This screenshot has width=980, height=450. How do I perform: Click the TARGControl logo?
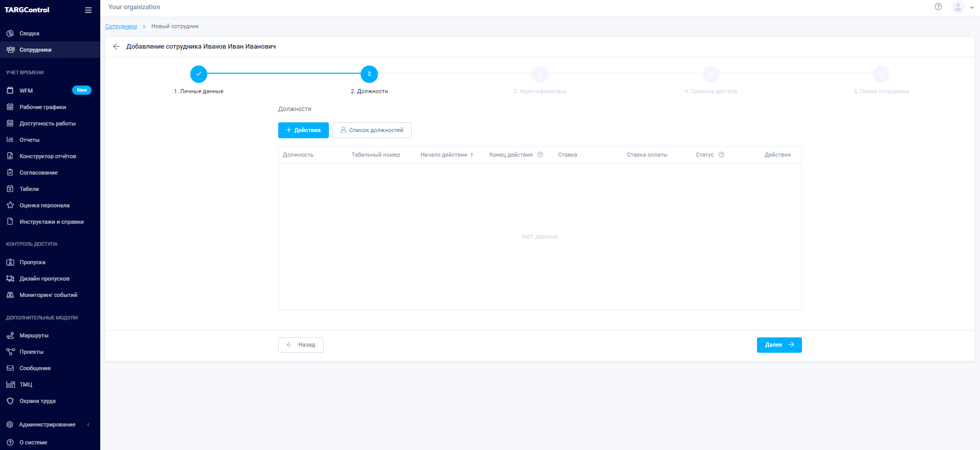[x=27, y=10]
